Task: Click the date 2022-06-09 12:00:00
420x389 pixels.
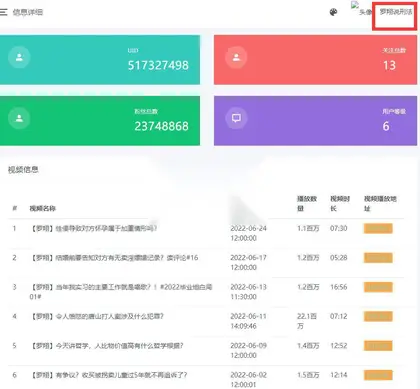Action: [248, 350]
